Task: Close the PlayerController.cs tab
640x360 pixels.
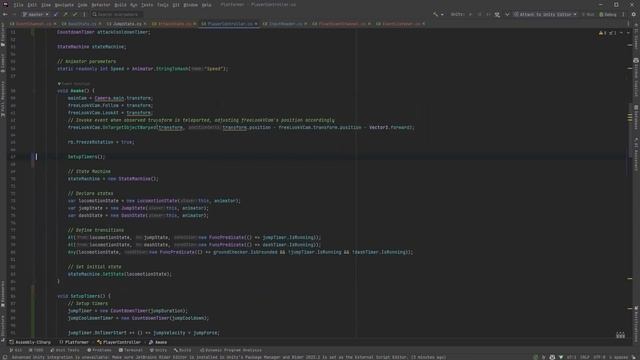Action: click(x=256, y=24)
